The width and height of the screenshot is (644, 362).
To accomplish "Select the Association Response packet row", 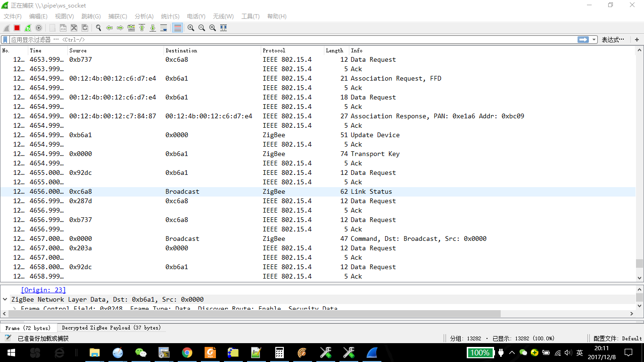I will [318, 116].
